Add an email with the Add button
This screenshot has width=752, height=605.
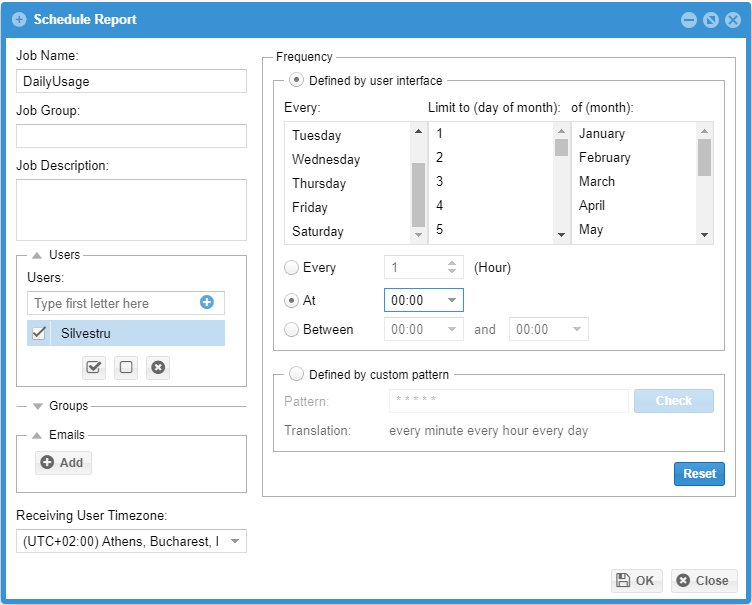coord(63,463)
